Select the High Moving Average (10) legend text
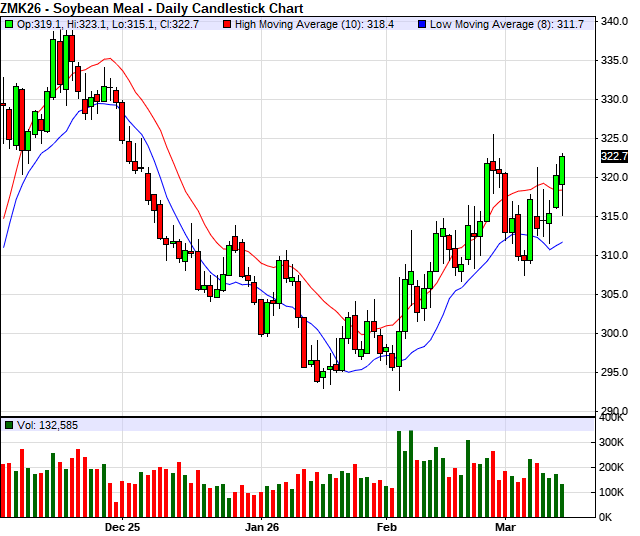The height and width of the screenshot is (536, 640). 315,23
